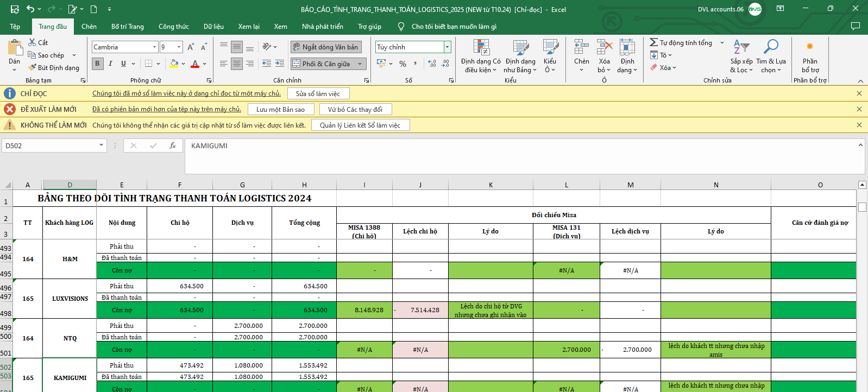Toggle Bold formatting
This screenshot has height=392, width=868.
pyautogui.click(x=97, y=64)
